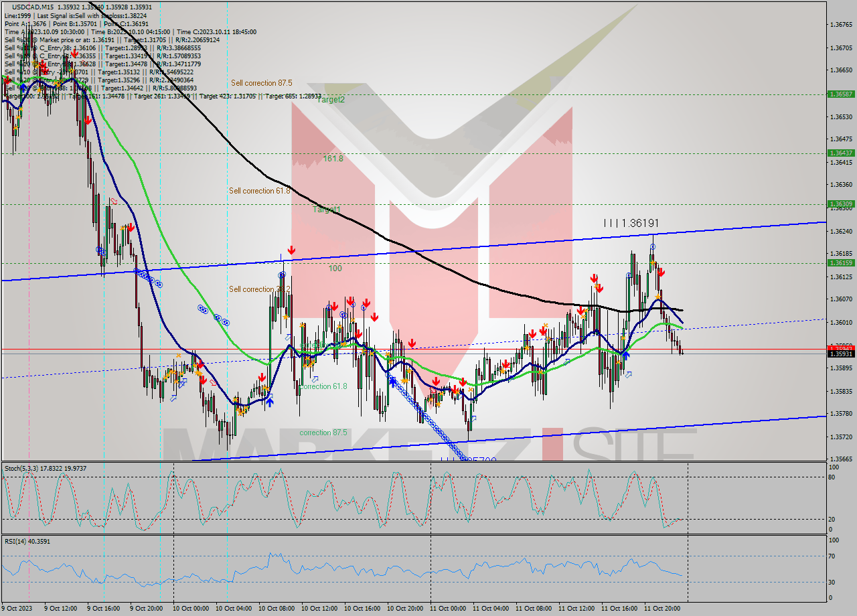Click the 10 Oct 08:00 time axis label
This screenshot has height=616, width=857.
(x=277, y=608)
